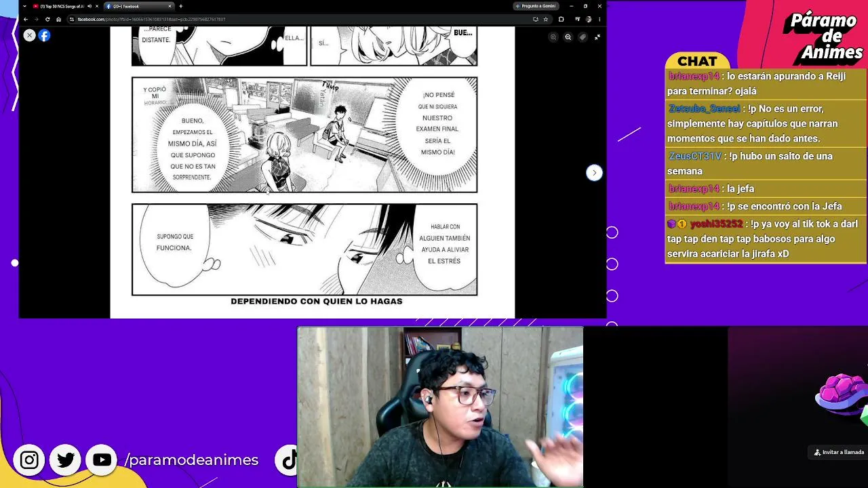Reload the Facebook page

[47, 19]
